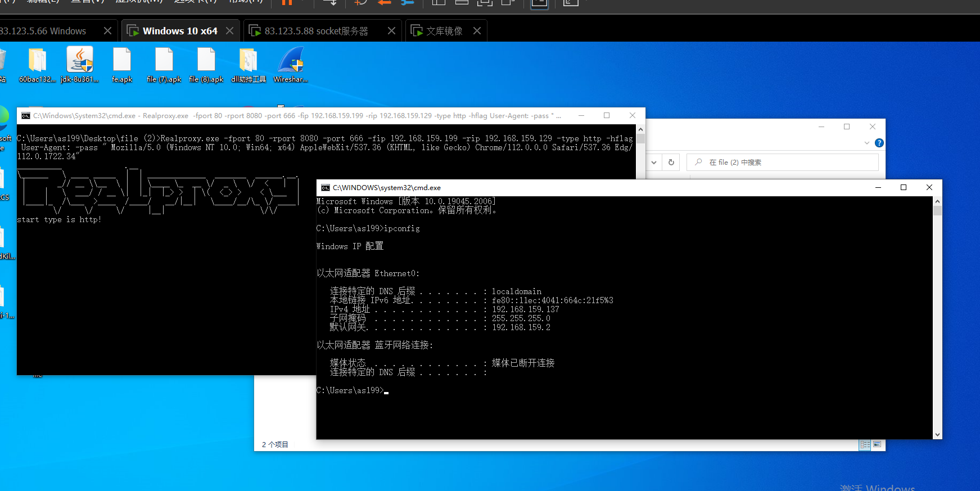Viewport: 980px width, 491px height.
Task: Click the front cmd window scrollbar thumb
Action: point(937,211)
